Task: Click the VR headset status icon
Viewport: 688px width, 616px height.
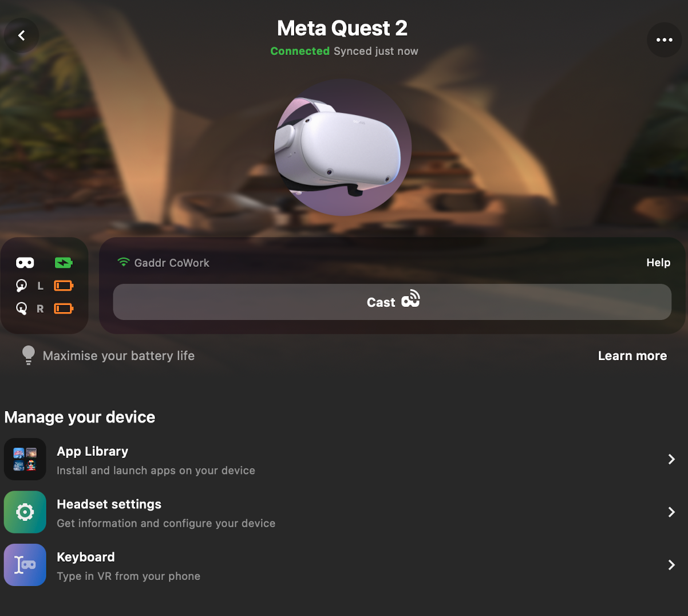Action: point(25,263)
